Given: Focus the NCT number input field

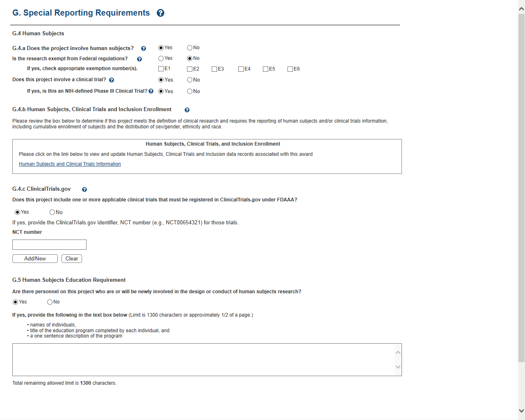Looking at the screenshot, I should pos(49,245).
